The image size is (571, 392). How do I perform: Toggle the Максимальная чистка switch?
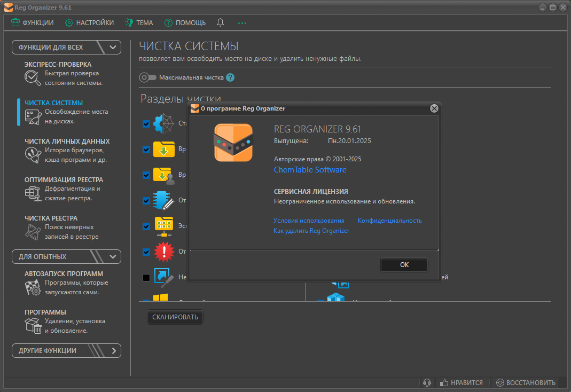pos(147,77)
